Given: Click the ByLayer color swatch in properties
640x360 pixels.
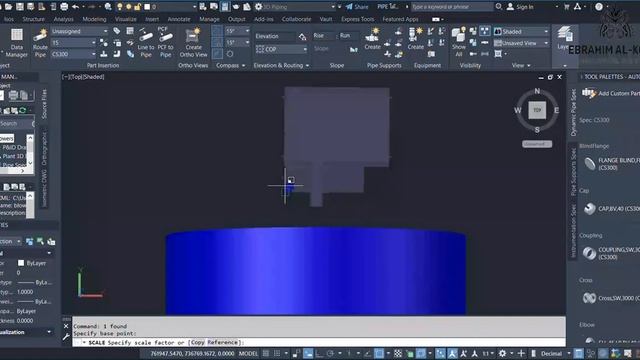Looking at the screenshot, I should coord(21,263).
